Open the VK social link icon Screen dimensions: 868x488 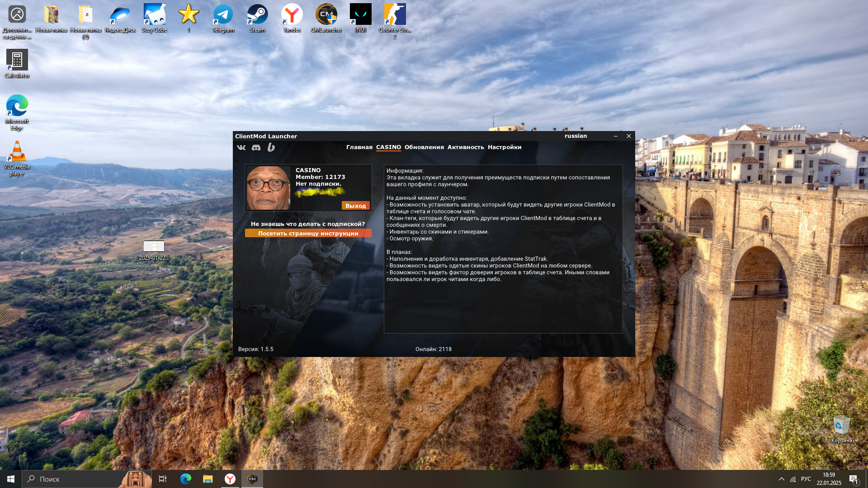241,147
